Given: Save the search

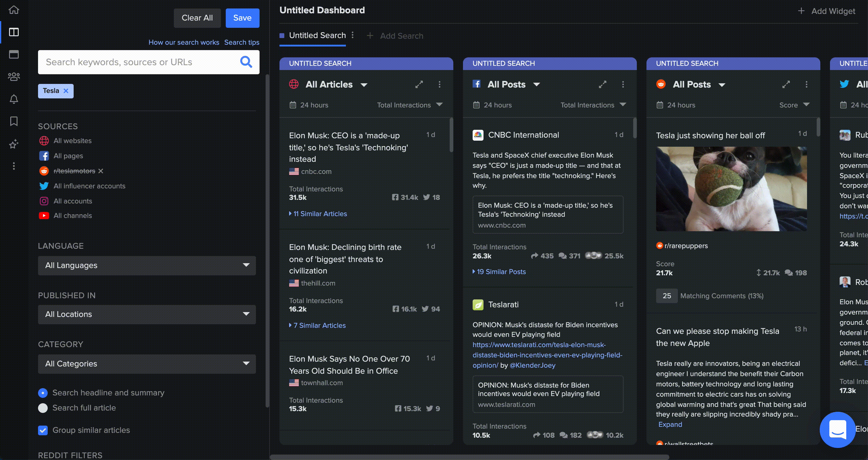Looking at the screenshot, I should [242, 18].
